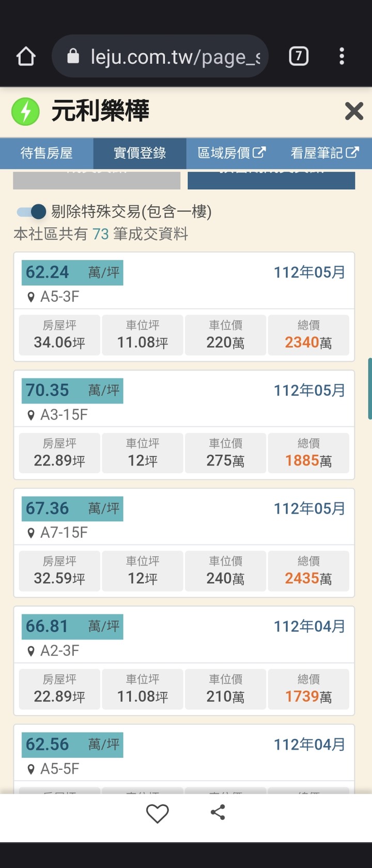
Task: Tap the browser home icon
Action: click(x=26, y=56)
